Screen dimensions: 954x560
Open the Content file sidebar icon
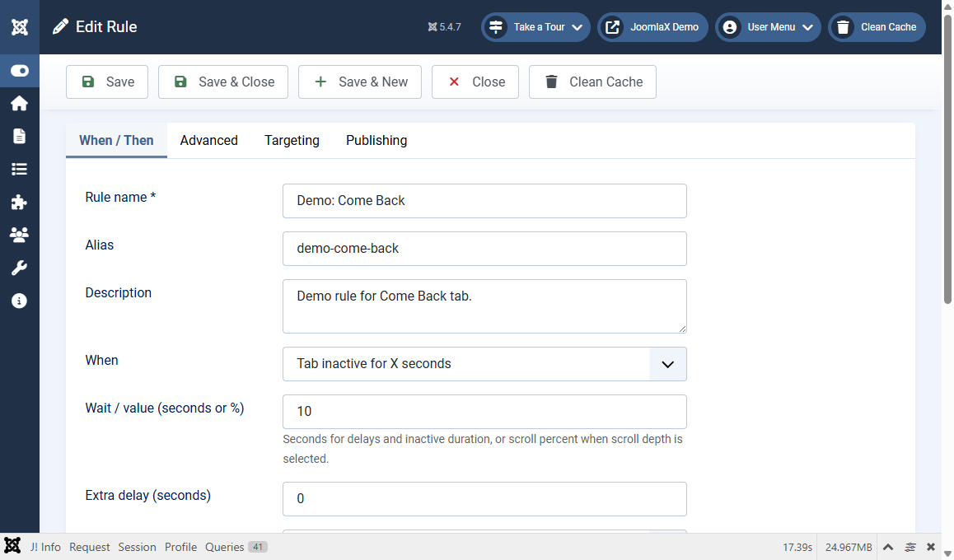tap(20, 136)
